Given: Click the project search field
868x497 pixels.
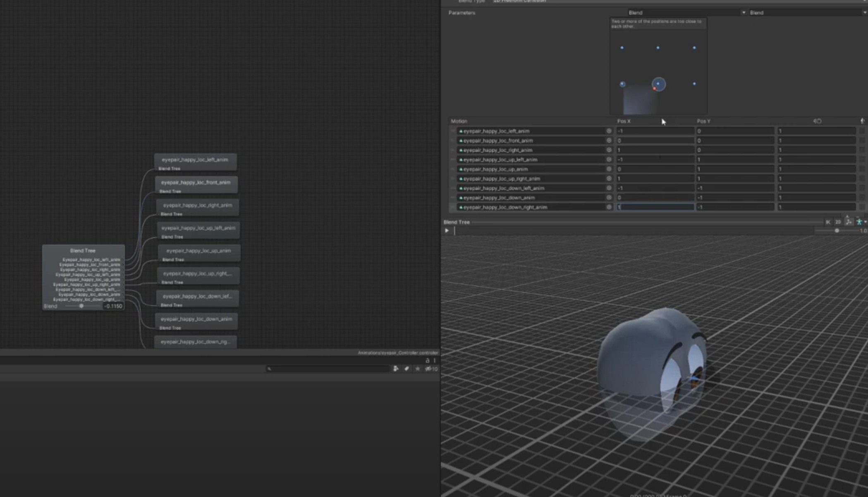Looking at the screenshot, I should point(328,369).
